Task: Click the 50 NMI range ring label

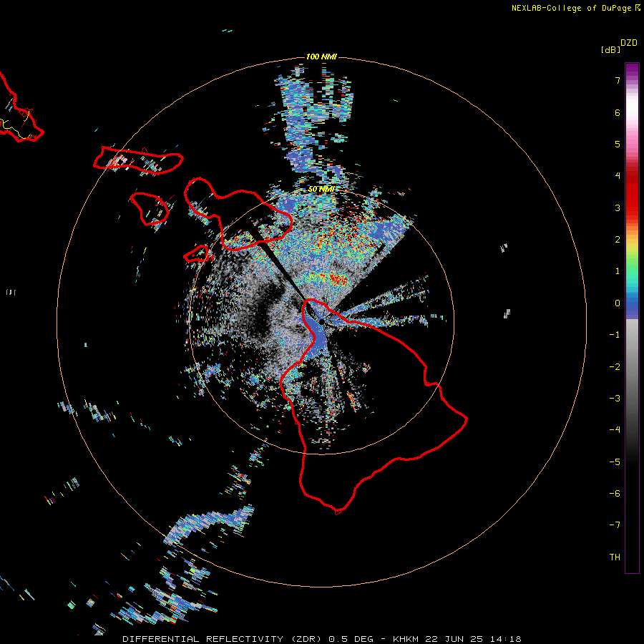Action: [x=321, y=189]
